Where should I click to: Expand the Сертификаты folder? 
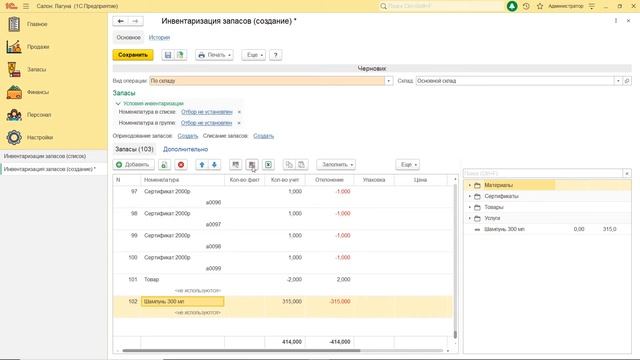(x=469, y=196)
